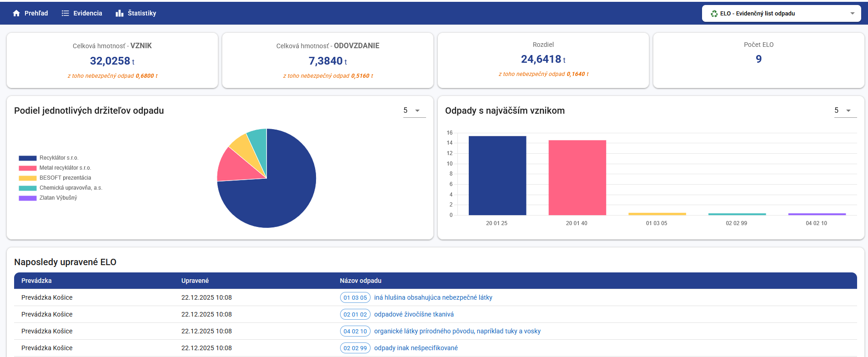Click the 02 02 99 waste code badge

[x=355, y=348]
